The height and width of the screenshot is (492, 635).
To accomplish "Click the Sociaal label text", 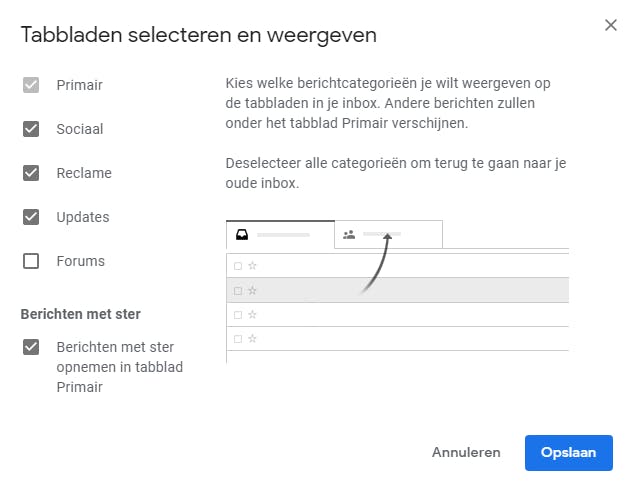I will [x=80, y=129].
